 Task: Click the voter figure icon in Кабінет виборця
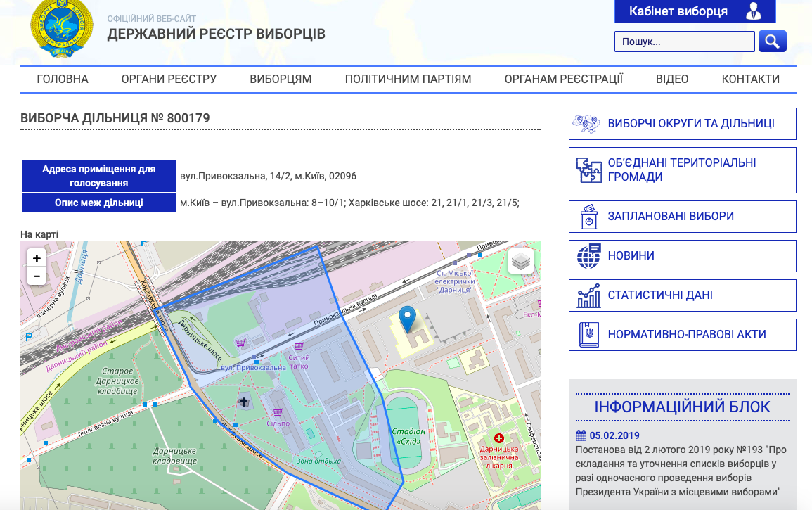click(x=754, y=11)
